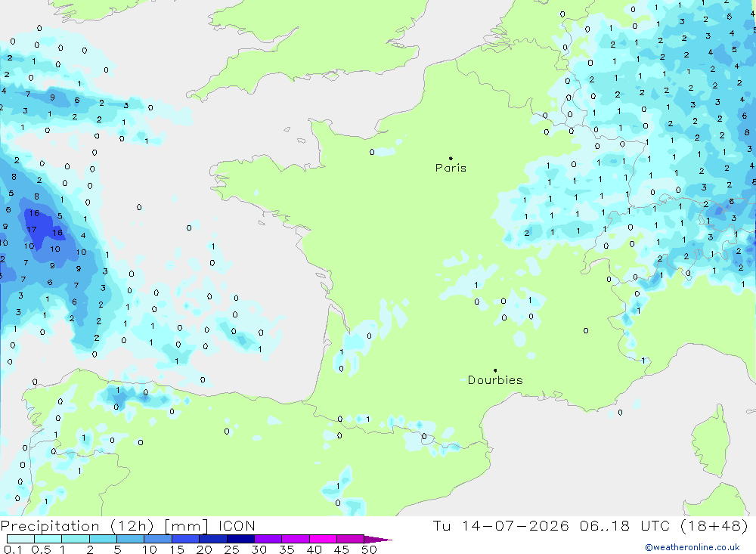This screenshot has height=554, width=756.
Task: Select the purple 30–35 mm legend swatch
Action: coord(268,539)
